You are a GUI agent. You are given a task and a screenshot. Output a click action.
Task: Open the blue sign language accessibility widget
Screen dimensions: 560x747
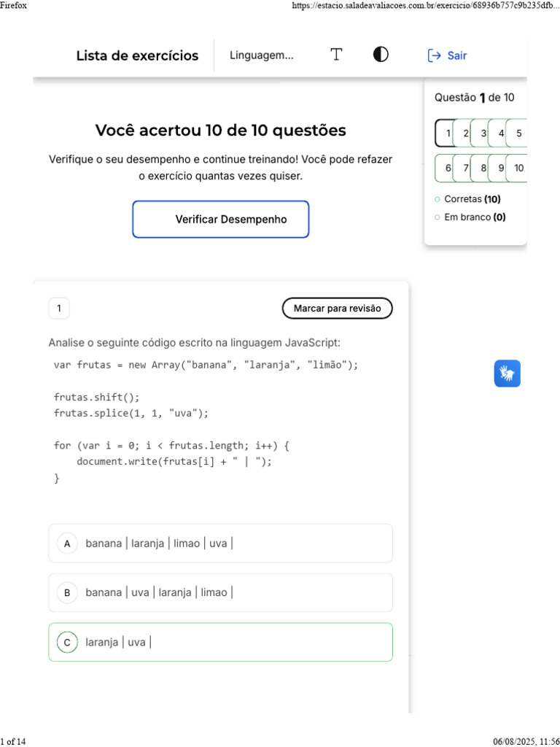pos(507,373)
